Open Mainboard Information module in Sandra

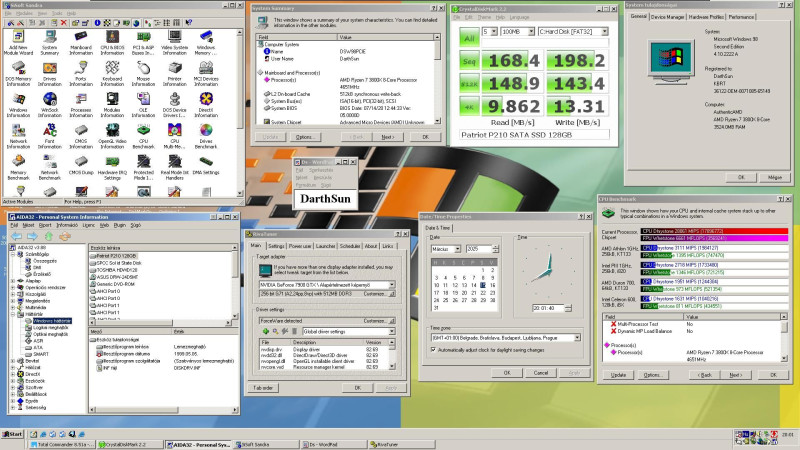click(81, 43)
